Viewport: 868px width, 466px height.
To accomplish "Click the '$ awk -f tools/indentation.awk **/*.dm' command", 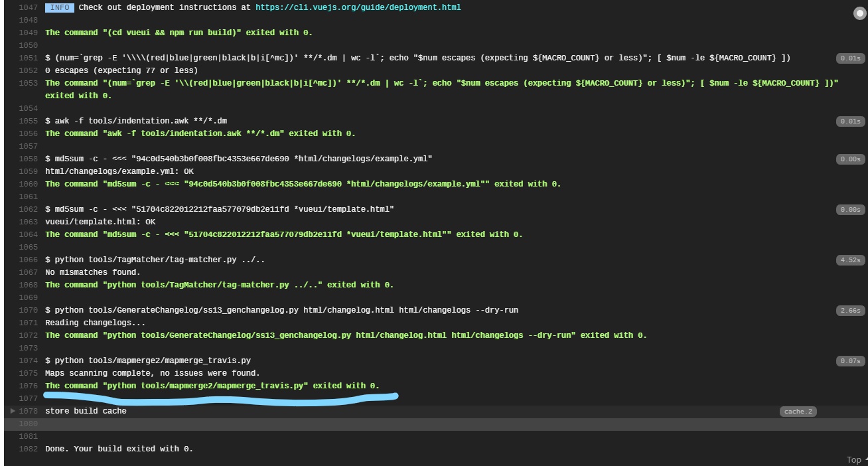I will point(136,121).
